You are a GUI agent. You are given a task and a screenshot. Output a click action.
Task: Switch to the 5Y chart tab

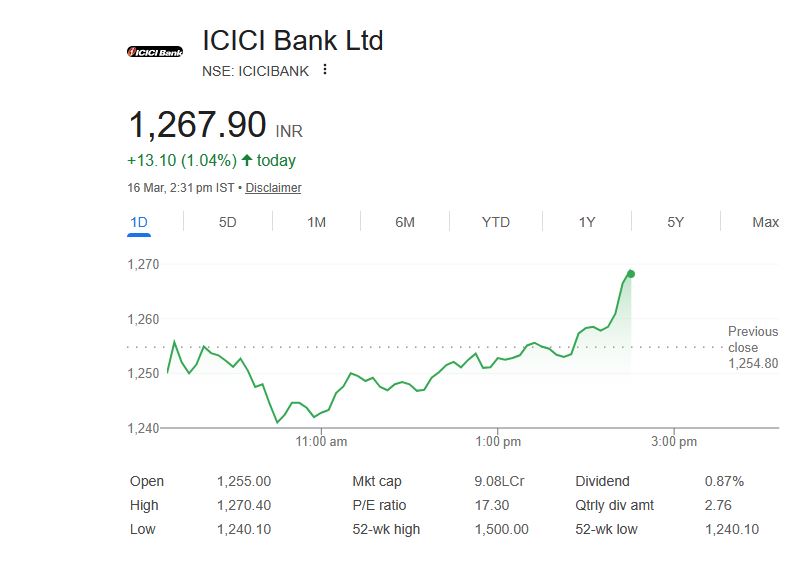point(676,222)
